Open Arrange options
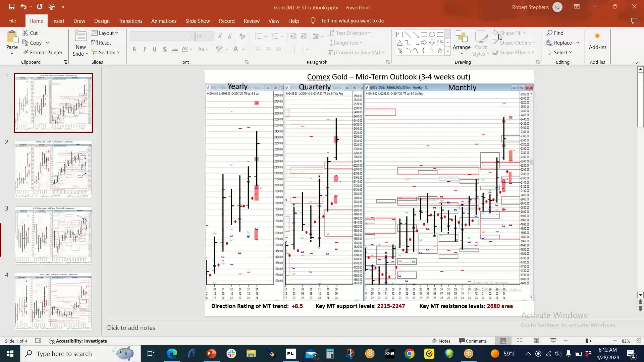 (462, 43)
